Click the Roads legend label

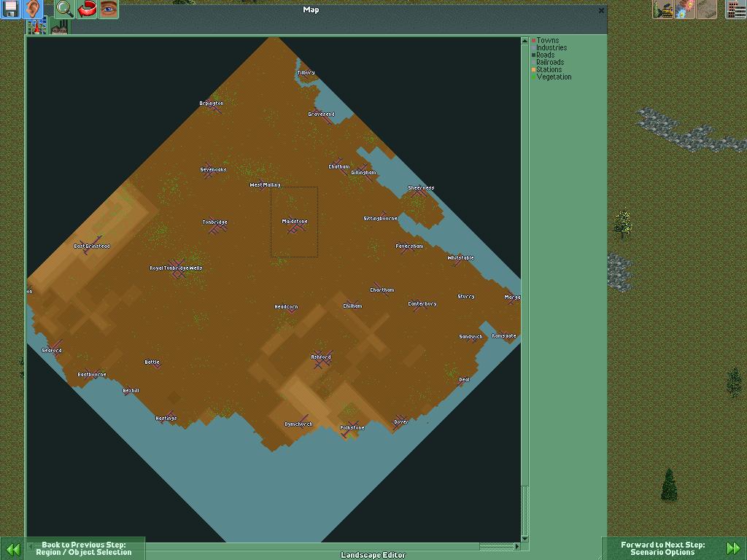[x=546, y=55]
